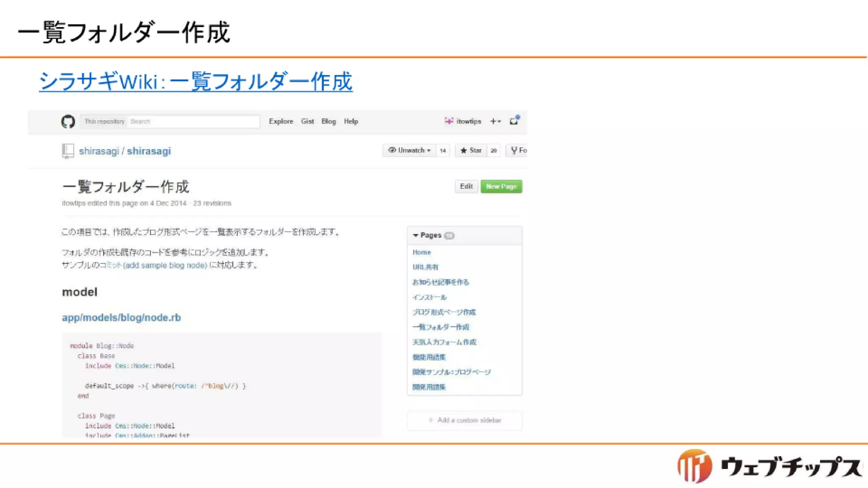Open the notifications inbox icon
This screenshot has width=868, height=488.
pyautogui.click(x=514, y=121)
